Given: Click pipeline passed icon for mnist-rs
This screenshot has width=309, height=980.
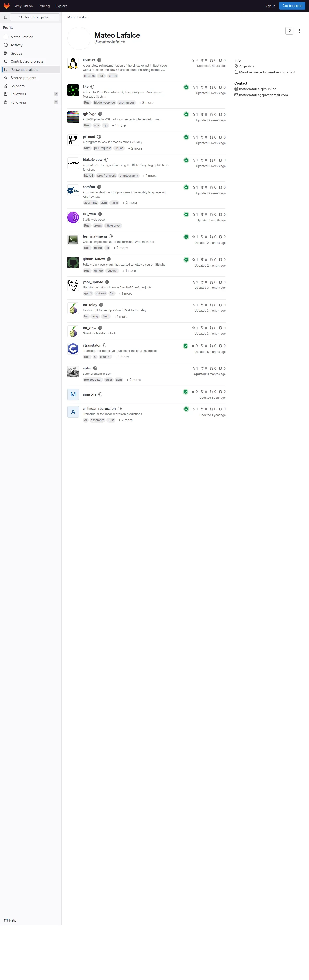Looking at the screenshot, I should 185,392.
